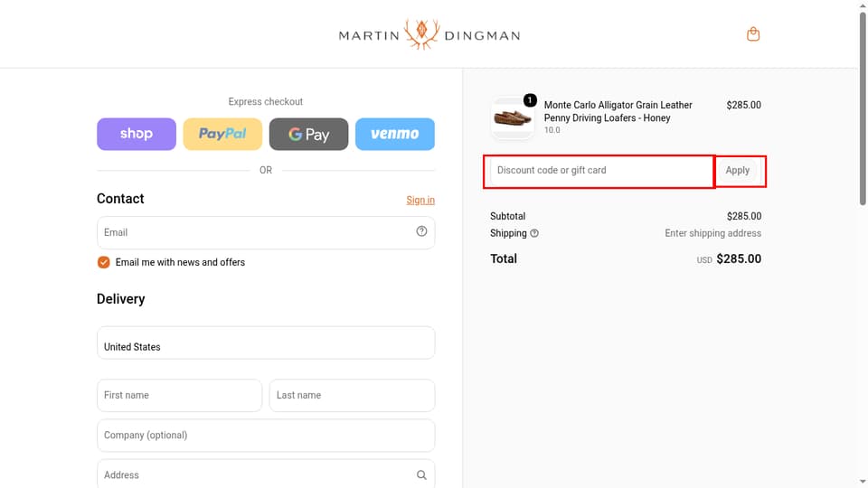868x488 pixels.
Task: Apply the discount code
Action: 738,171
